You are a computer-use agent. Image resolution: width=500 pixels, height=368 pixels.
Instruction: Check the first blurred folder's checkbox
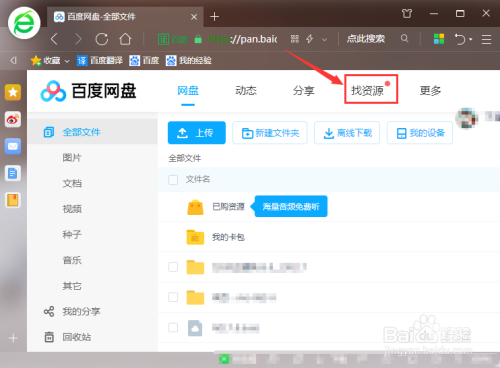173,267
